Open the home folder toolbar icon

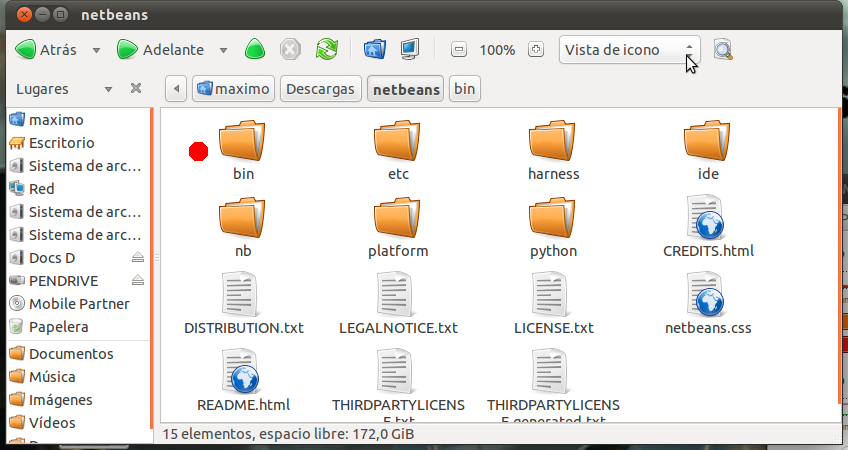[375, 49]
